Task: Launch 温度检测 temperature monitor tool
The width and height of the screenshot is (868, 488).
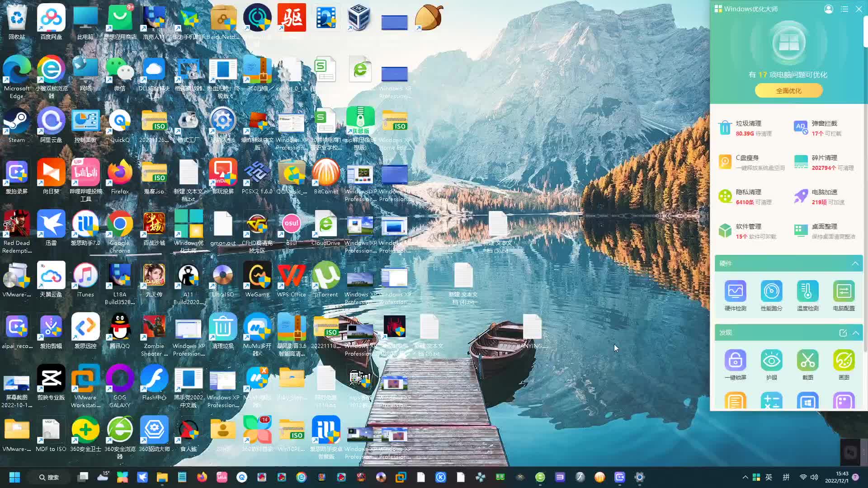Action: (807, 296)
